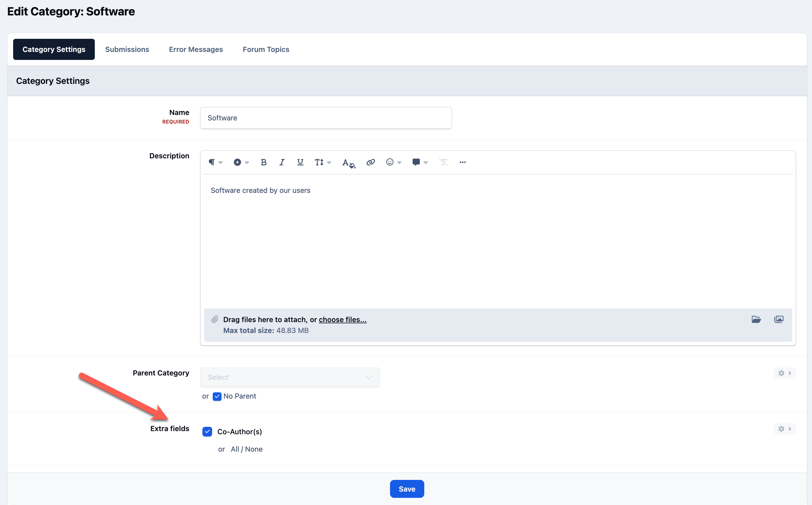Open existing attachments folder icon
The width and height of the screenshot is (812, 505).
[756, 319]
